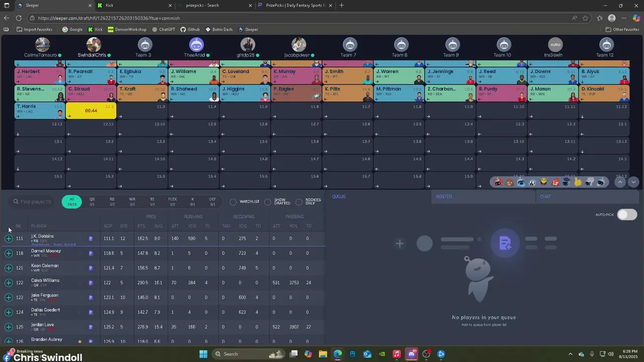The height and width of the screenshot is (362, 644).
Task: Send the laughing face reaction
Action: (x=543, y=182)
